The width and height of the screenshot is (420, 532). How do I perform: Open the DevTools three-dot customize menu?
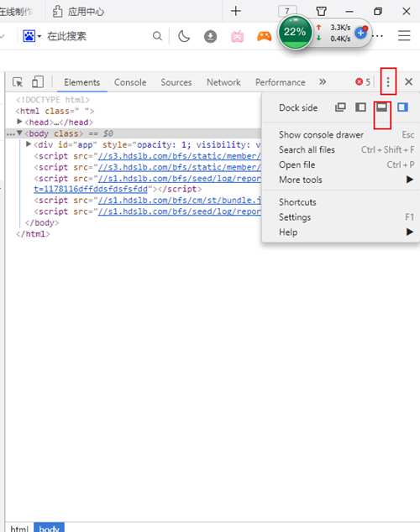pos(388,81)
